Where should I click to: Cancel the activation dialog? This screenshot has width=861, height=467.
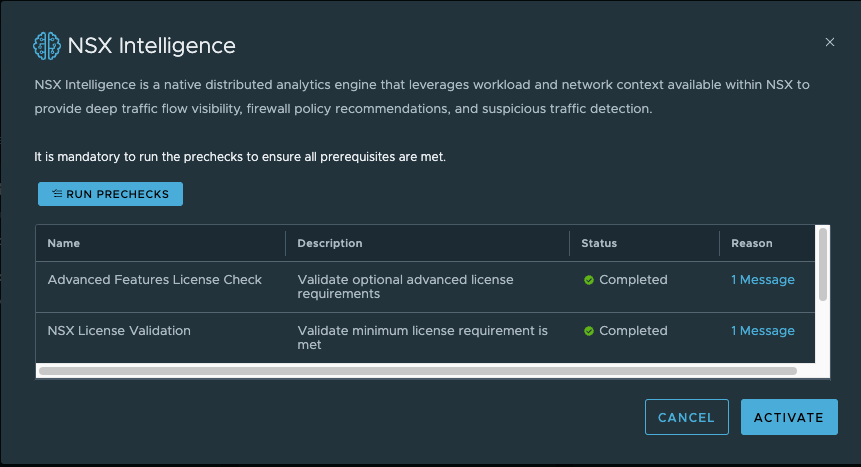point(686,417)
